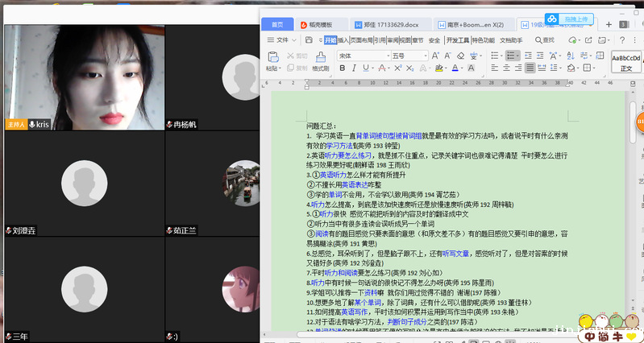Open the 郑佳 17133629.docx document tab
The width and height of the screenshot is (644, 343).
[392, 24]
